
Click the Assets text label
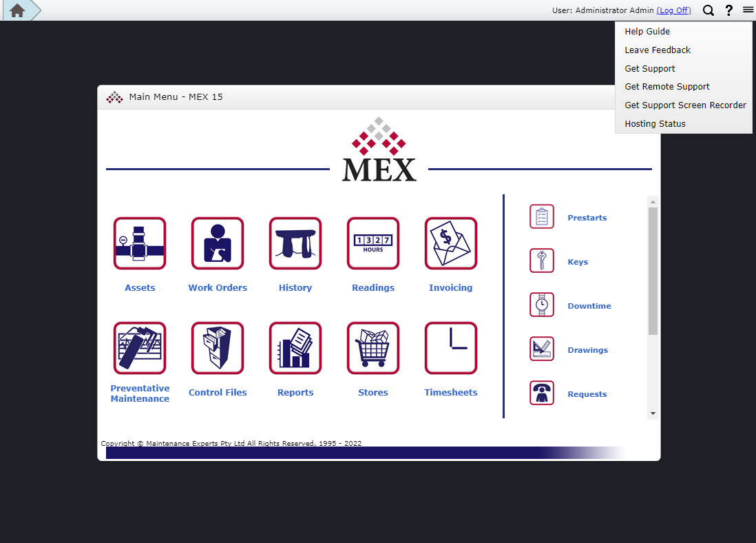pos(140,287)
